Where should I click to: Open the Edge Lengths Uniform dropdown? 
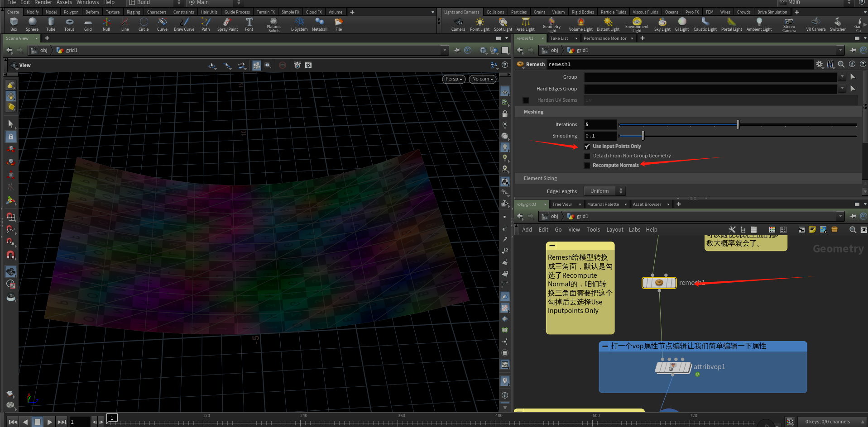coord(604,191)
